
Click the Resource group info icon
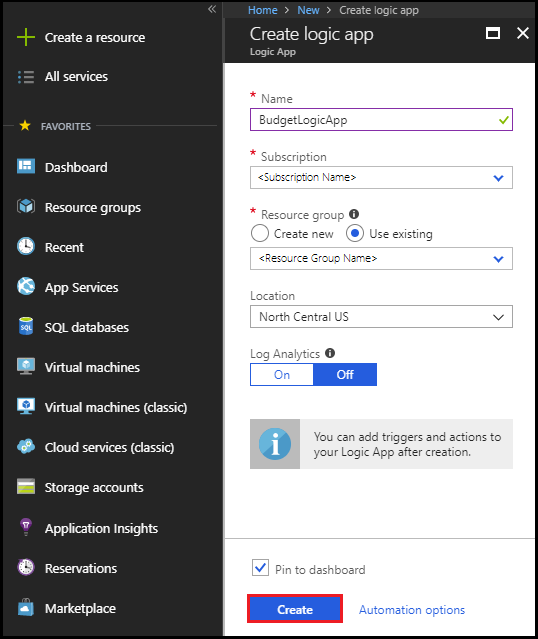pyautogui.click(x=354, y=214)
